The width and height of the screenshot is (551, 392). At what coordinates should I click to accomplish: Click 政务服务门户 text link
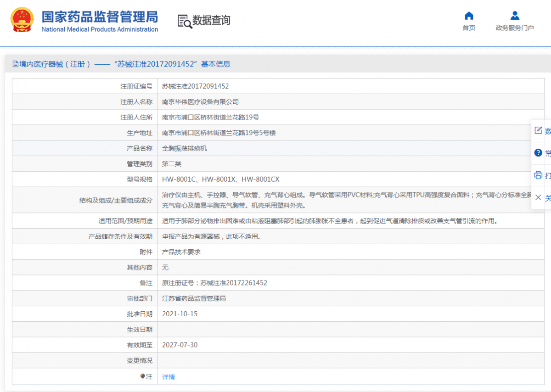pyautogui.click(x=515, y=28)
